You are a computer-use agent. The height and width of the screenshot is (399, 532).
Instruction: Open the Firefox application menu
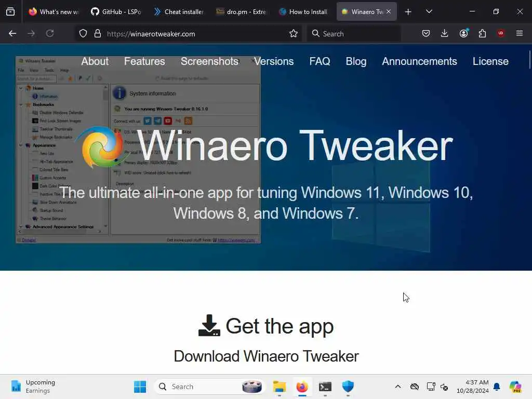(x=520, y=33)
